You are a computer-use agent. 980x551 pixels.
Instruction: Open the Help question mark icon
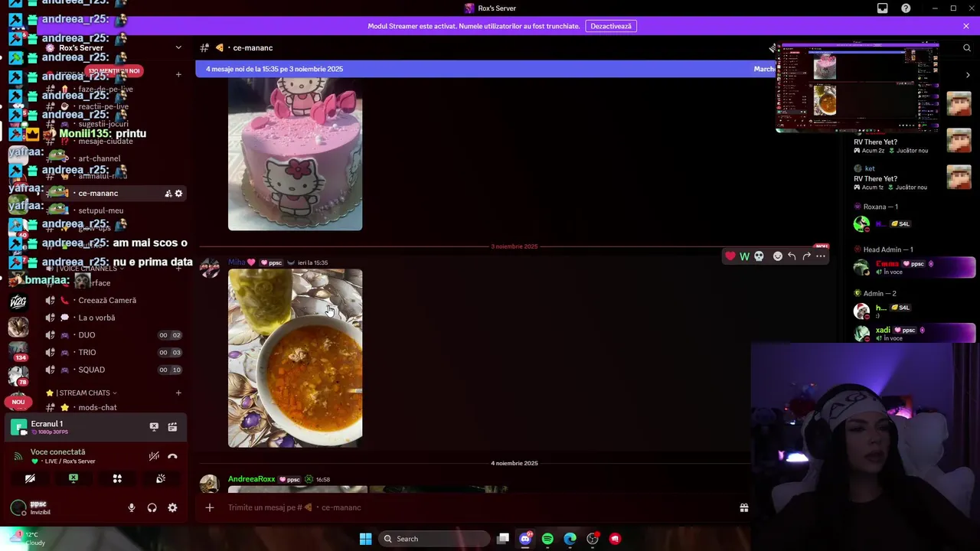tap(906, 8)
